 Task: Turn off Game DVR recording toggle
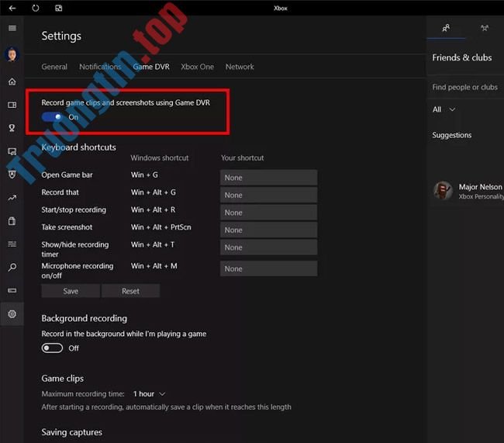(x=52, y=117)
